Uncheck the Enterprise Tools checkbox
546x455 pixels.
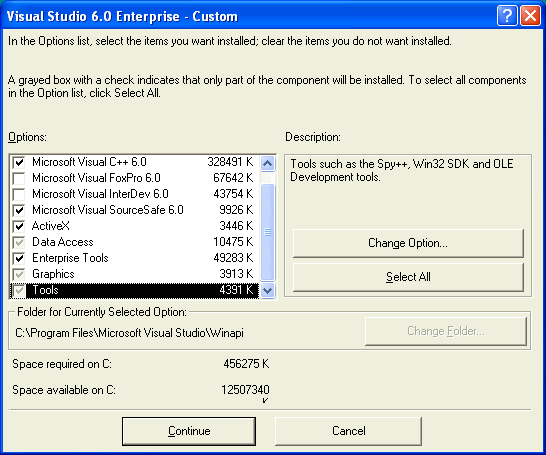tap(19, 258)
